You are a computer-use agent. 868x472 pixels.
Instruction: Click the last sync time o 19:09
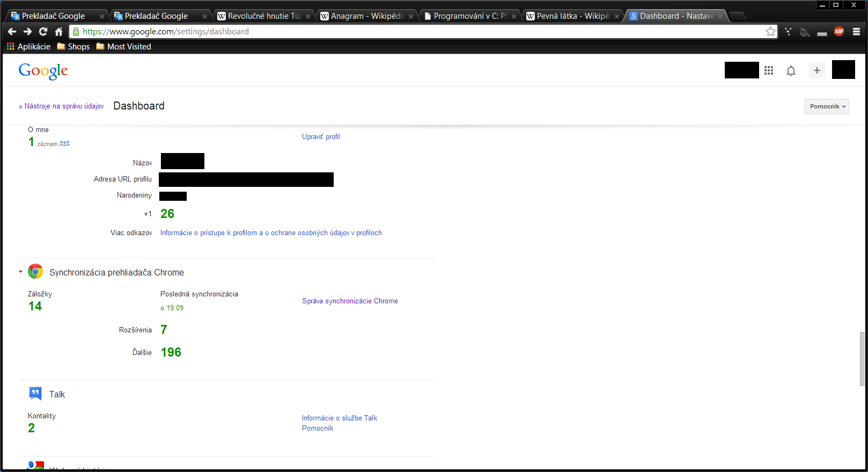(172, 308)
